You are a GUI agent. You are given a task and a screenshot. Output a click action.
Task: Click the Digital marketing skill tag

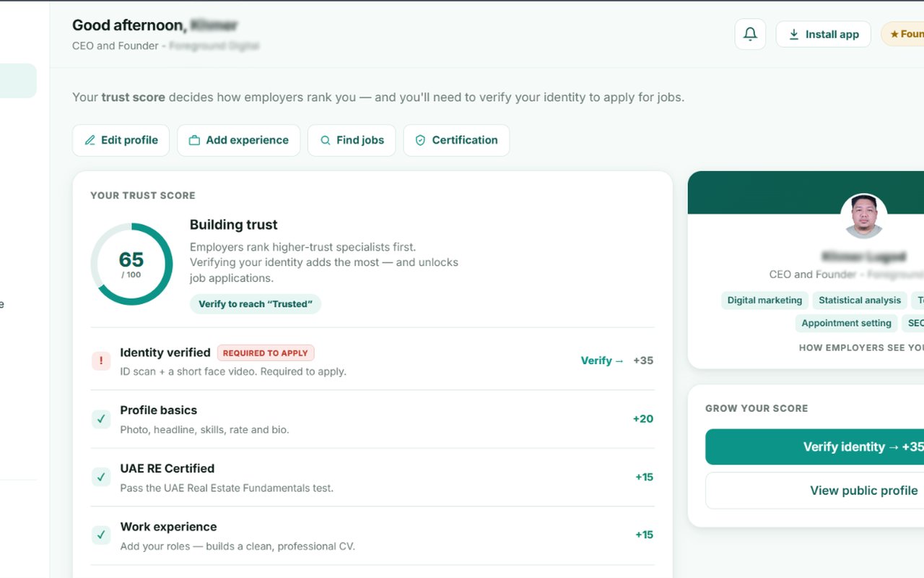tap(764, 301)
